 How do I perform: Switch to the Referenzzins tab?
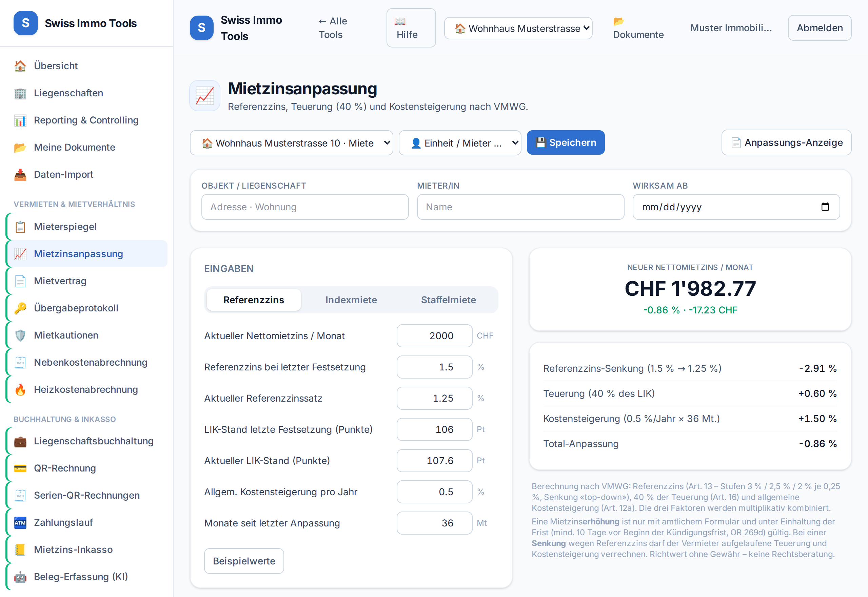pos(254,300)
